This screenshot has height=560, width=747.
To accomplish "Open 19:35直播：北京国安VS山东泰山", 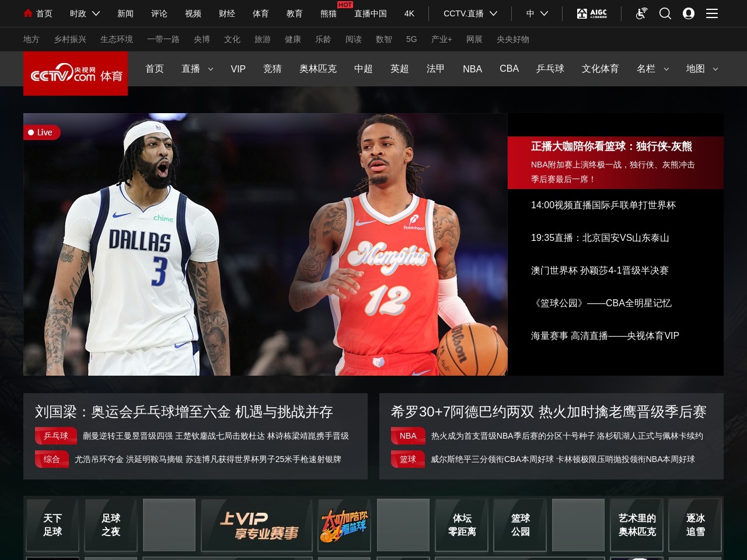I will [x=600, y=238].
